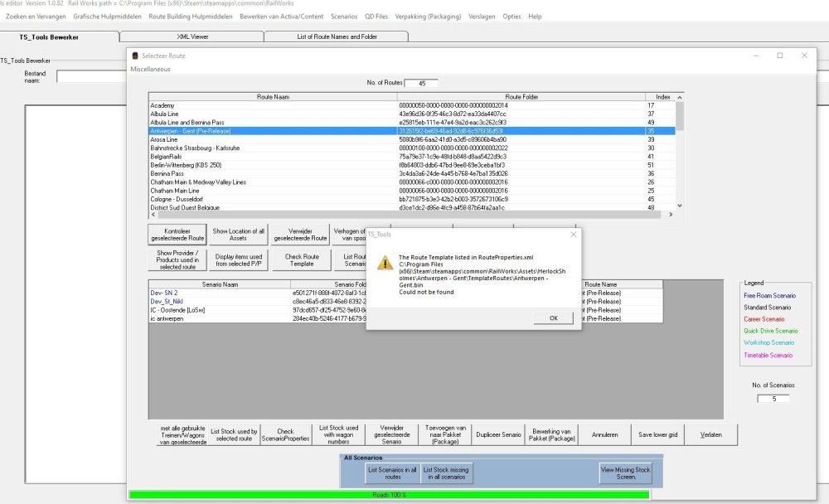Viewport: 829px width, 504px height.
Task: Click the Save lower grid button
Action: pos(657,434)
